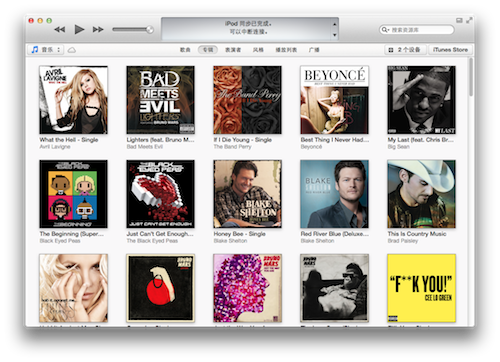Viewport: 500px width, 362px height.
Task: Open the Blake Shelton Honey Bee cover
Action: pyautogui.click(x=247, y=194)
